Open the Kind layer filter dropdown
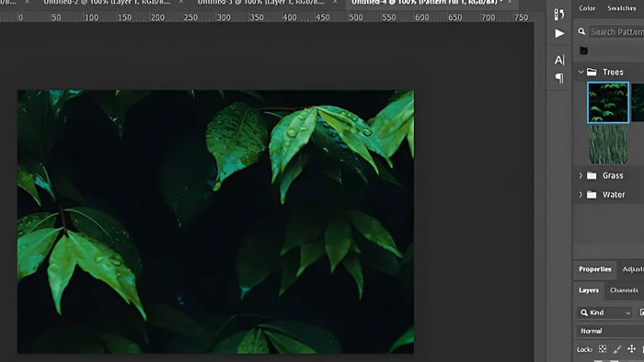Image resolution: width=644 pixels, height=362 pixels. (604, 312)
